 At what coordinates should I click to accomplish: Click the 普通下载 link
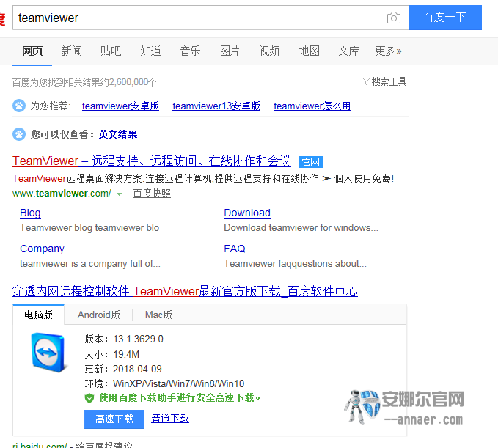click(170, 419)
